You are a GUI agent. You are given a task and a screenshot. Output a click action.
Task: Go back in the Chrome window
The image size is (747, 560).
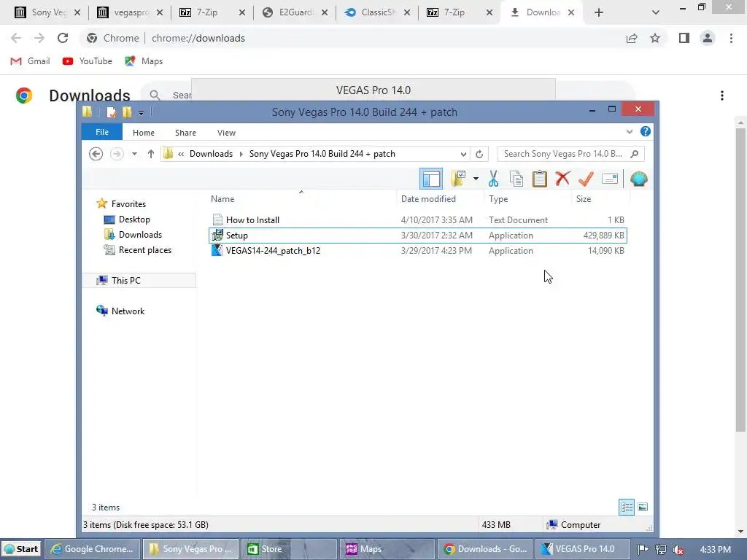click(x=16, y=38)
